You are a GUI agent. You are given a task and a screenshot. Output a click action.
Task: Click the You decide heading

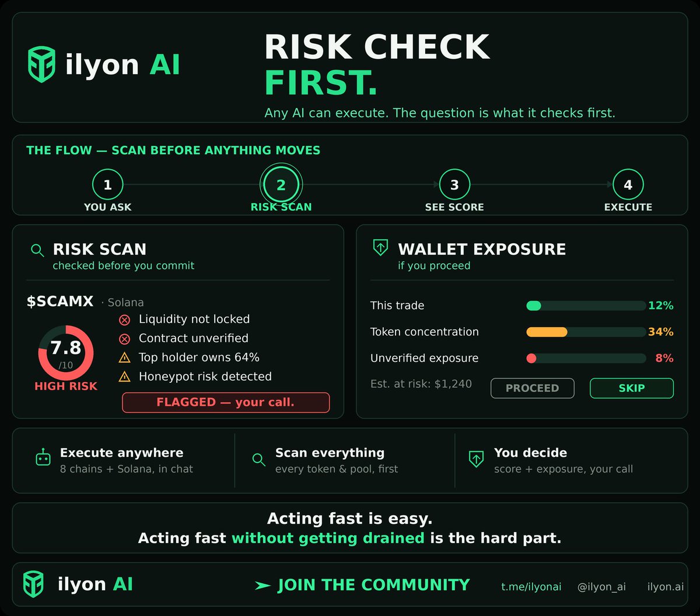[x=531, y=453]
